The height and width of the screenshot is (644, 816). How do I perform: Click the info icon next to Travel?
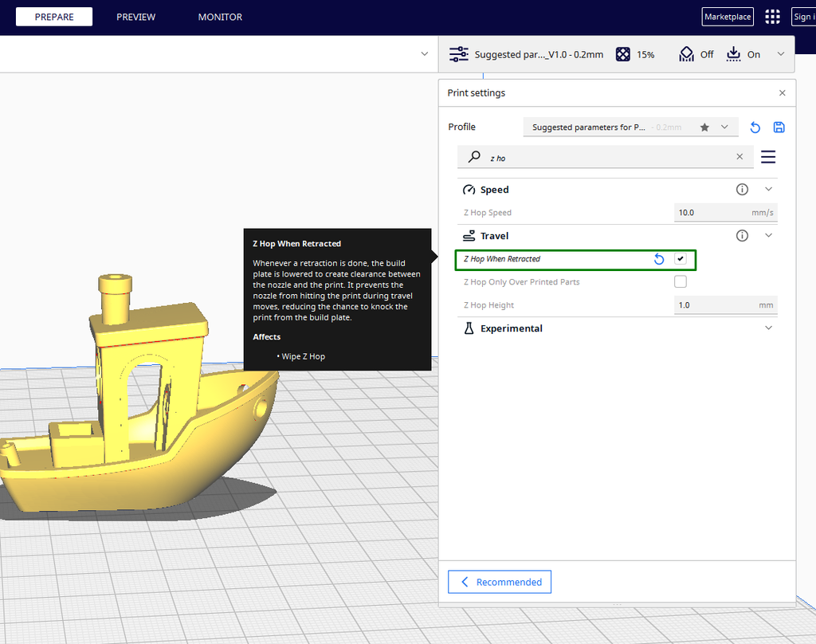[742, 235]
